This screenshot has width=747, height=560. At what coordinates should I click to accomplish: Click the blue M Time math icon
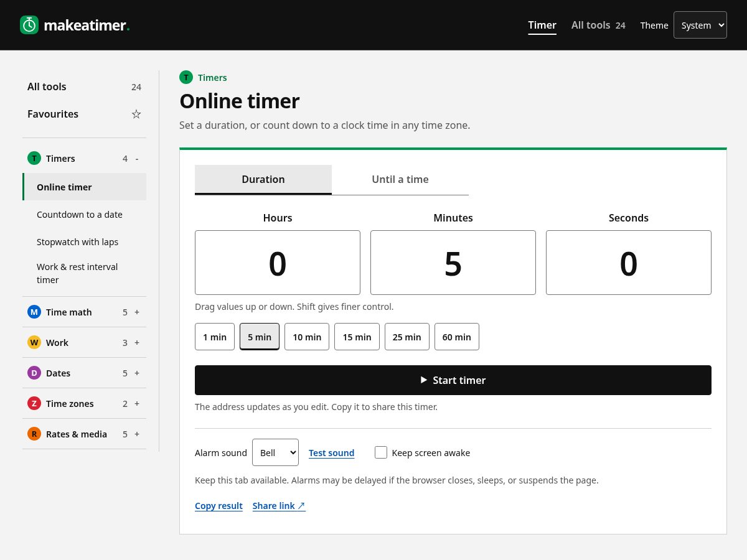34,312
